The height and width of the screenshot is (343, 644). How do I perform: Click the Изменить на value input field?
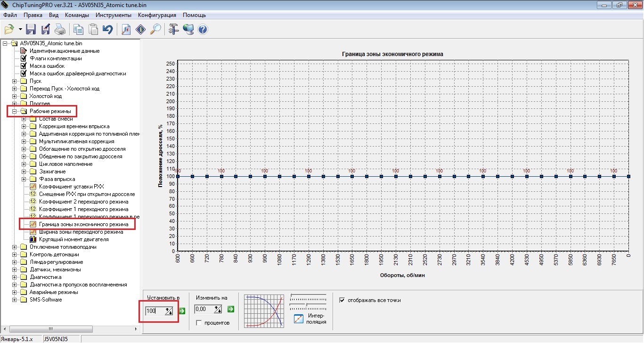click(204, 309)
